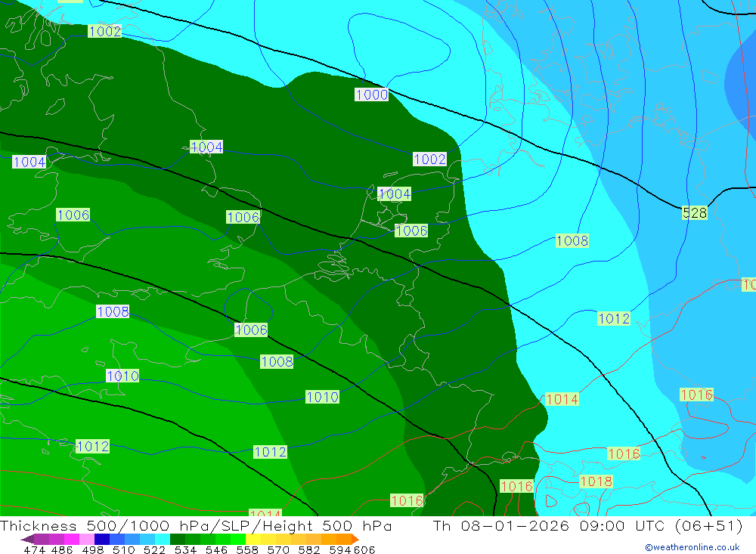756x554 pixels.
Task: Pick the darkest green legend swatch above 534
Action: coord(178,539)
